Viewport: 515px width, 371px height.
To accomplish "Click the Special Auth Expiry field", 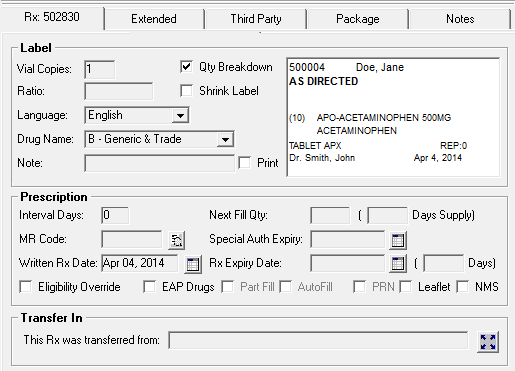I will coord(347,239).
